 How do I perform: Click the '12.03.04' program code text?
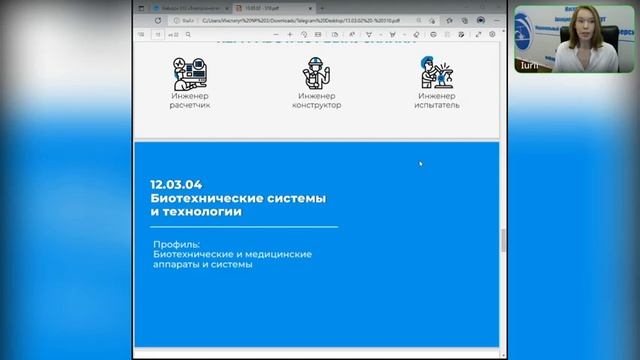tap(176, 184)
